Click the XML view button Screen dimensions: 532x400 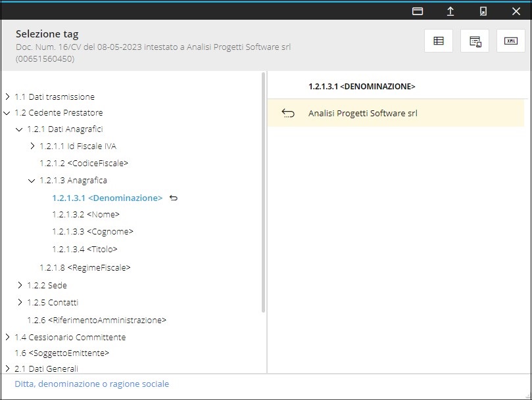(x=510, y=41)
